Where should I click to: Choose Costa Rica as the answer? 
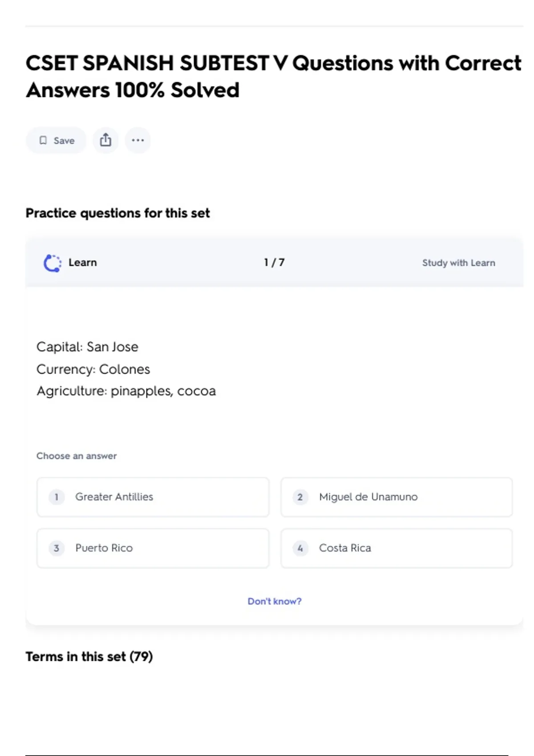[396, 548]
